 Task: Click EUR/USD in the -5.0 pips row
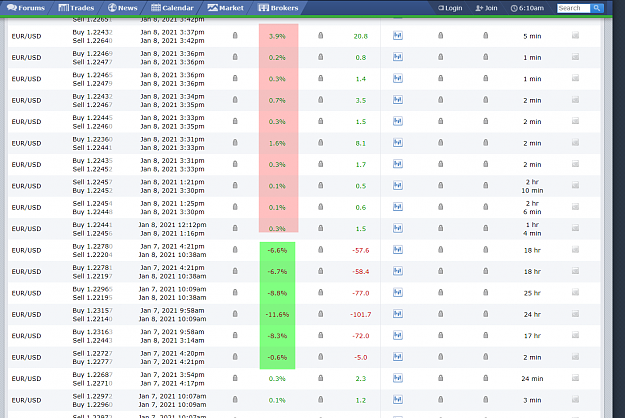(x=26, y=357)
